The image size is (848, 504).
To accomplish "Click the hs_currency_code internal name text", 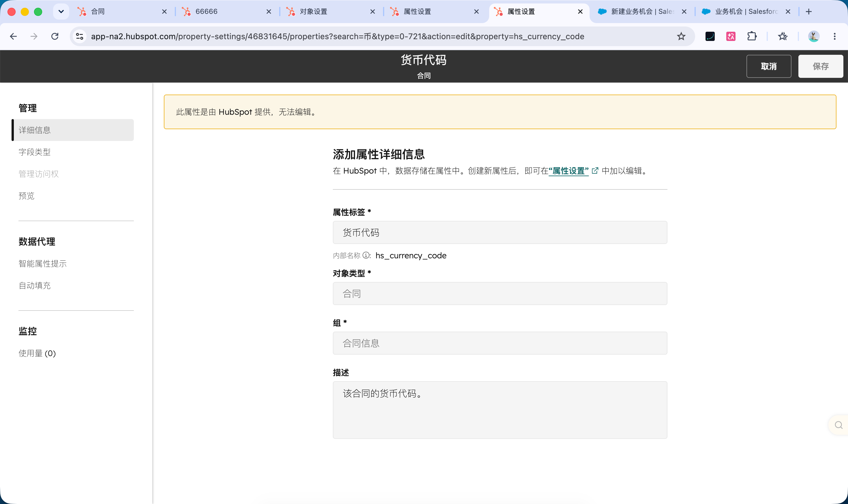I will tap(411, 255).
